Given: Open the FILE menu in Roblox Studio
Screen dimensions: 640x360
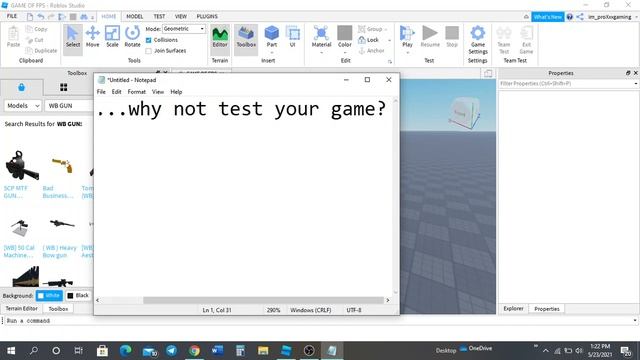Looking at the screenshot, I should 12,16.
